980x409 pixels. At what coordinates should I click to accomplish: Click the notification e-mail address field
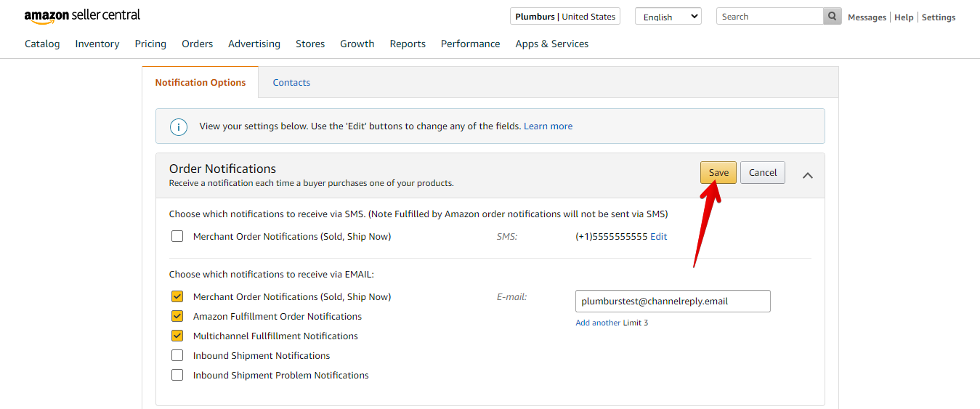pos(672,301)
